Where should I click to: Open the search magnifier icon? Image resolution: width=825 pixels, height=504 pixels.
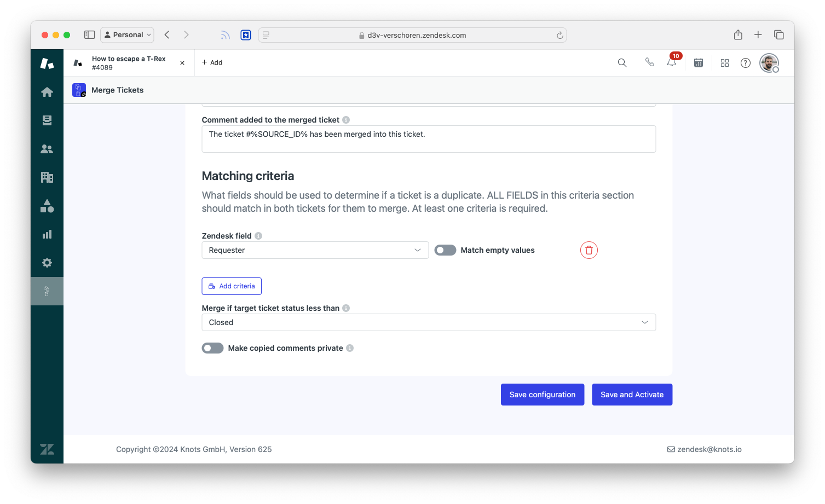pyautogui.click(x=622, y=63)
